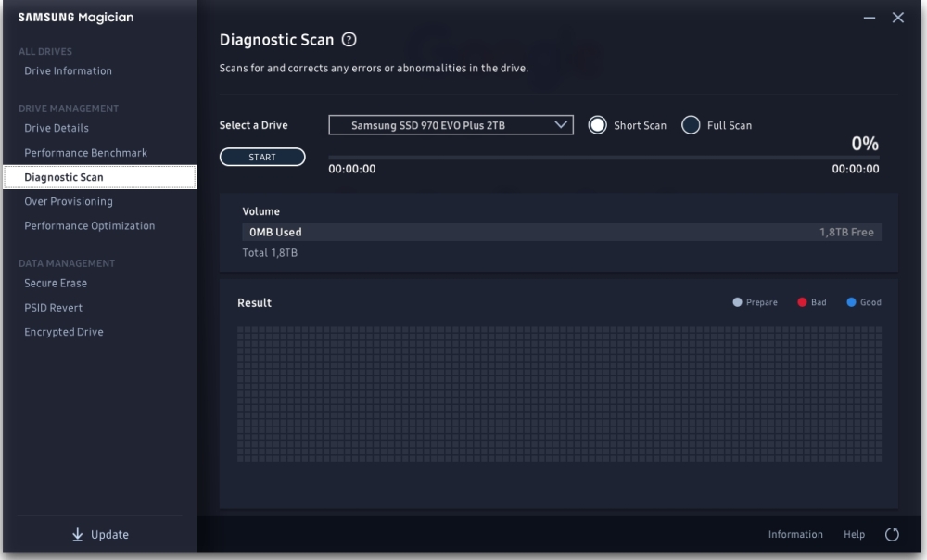Image resolution: width=927 pixels, height=560 pixels.
Task: Click the scan result block grid
Action: coord(559,394)
